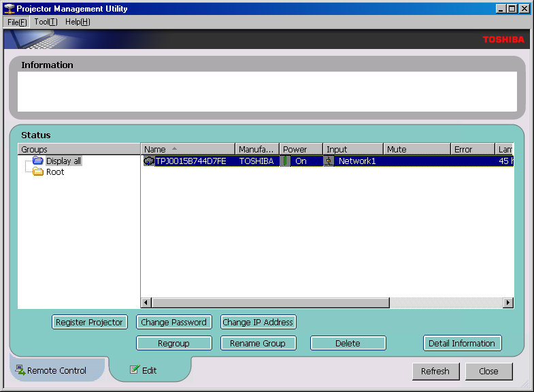Click the Regroup button
The height and width of the screenshot is (392, 534).
point(174,343)
